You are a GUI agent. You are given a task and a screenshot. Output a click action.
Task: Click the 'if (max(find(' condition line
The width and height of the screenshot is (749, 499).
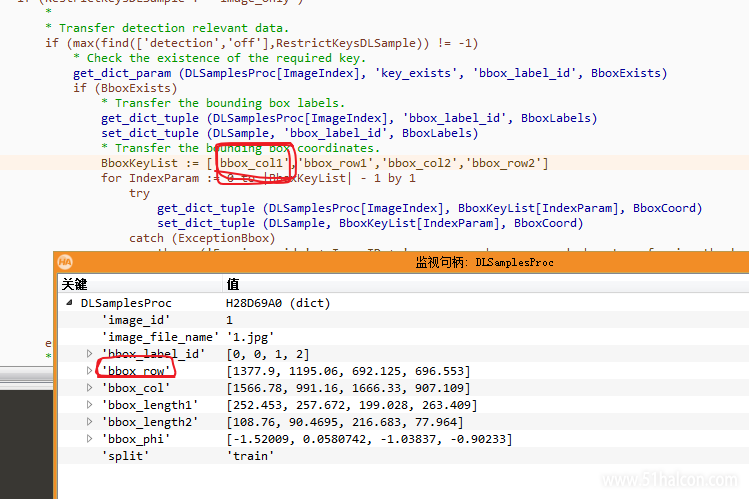[262, 43]
